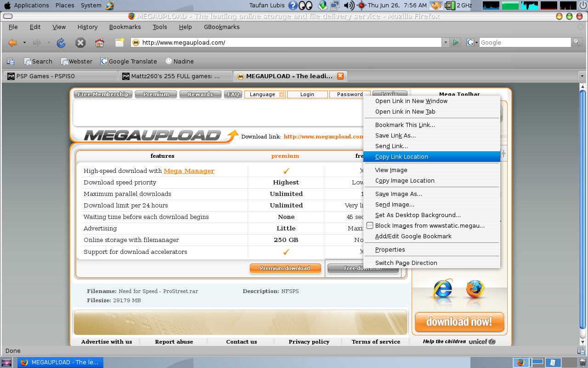Open the back history dropdown arrow
Screen dimensions: 588x368
pyautogui.click(x=24, y=43)
